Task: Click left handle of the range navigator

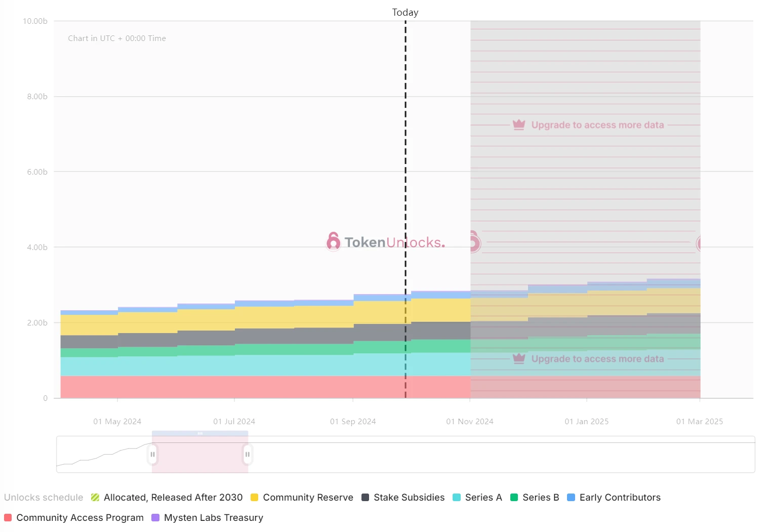Action: 152,455
